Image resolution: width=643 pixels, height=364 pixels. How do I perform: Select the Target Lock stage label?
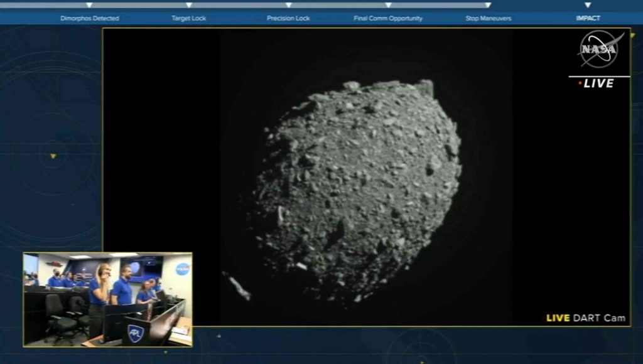pyautogui.click(x=188, y=18)
